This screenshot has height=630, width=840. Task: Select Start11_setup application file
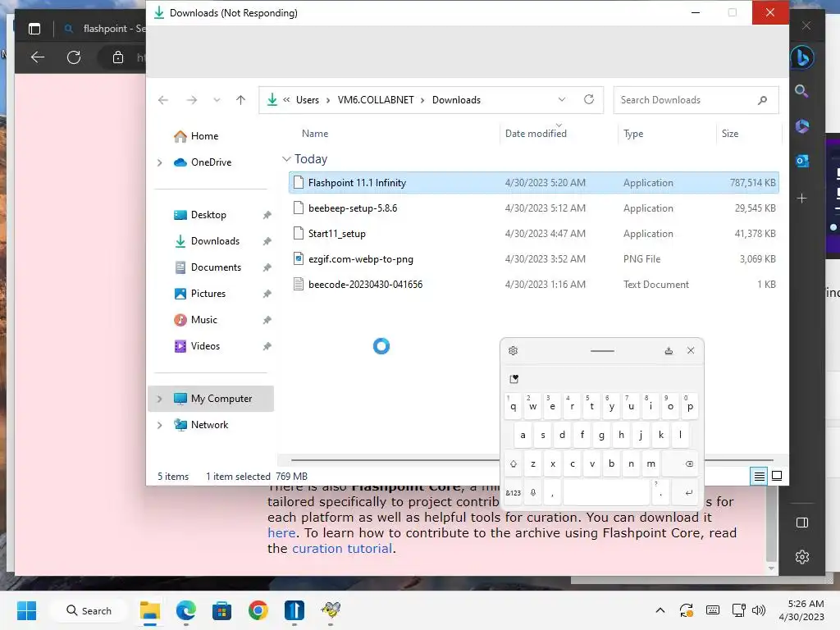pyautogui.click(x=533, y=234)
